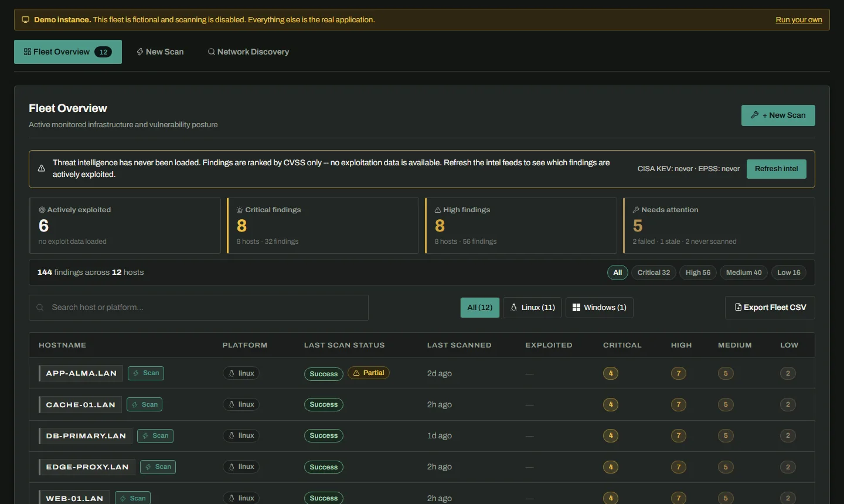
Task: Click the 144 findings across 12 hosts summary
Action: pos(90,273)
